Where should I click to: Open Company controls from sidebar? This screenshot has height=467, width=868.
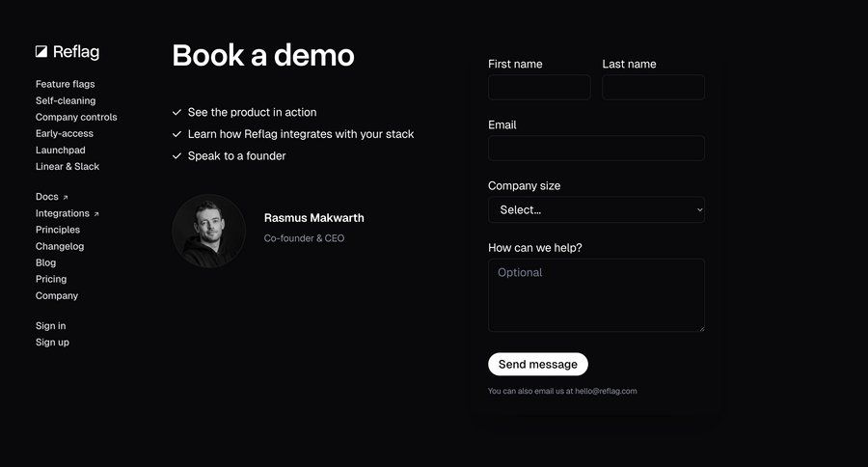76,117
